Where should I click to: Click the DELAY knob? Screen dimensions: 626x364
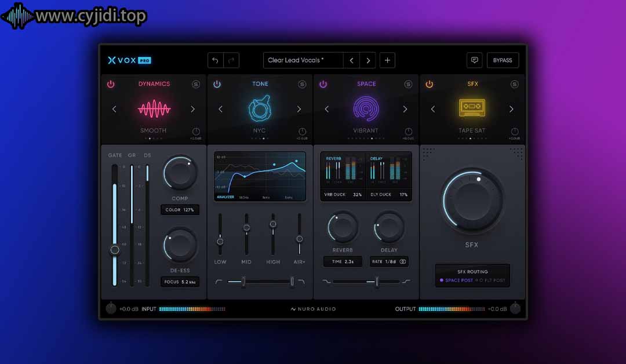(389, 227)
